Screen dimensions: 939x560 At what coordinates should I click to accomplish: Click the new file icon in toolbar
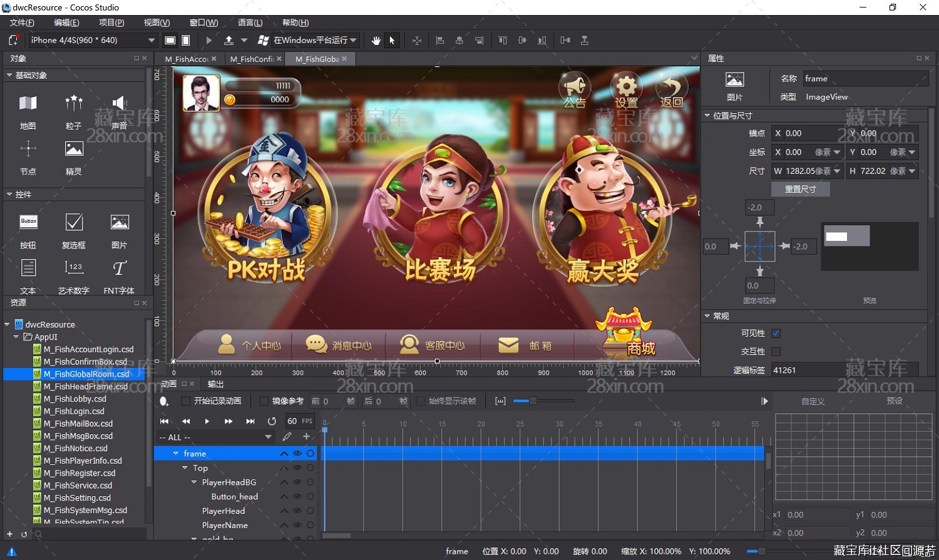(13, 40)
